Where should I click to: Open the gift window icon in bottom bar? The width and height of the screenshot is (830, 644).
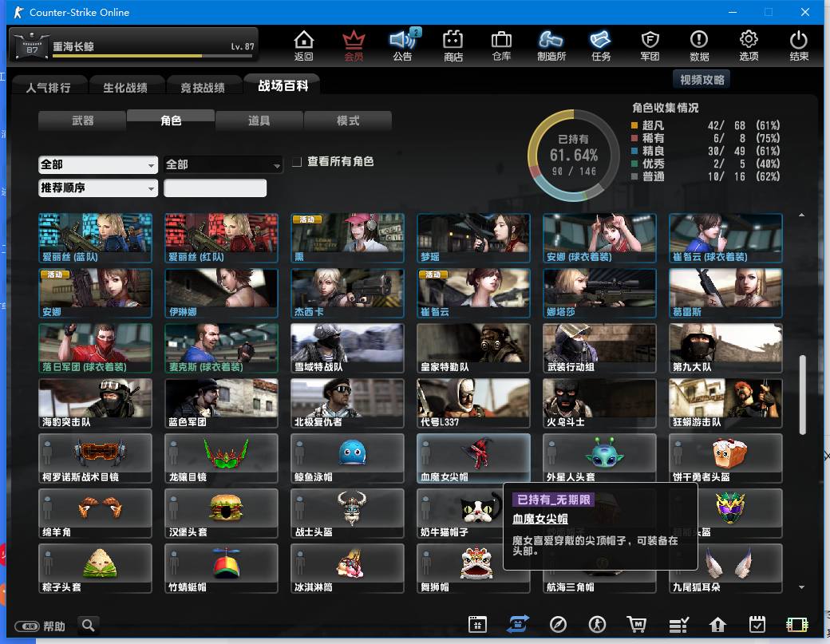coord(477,624)
